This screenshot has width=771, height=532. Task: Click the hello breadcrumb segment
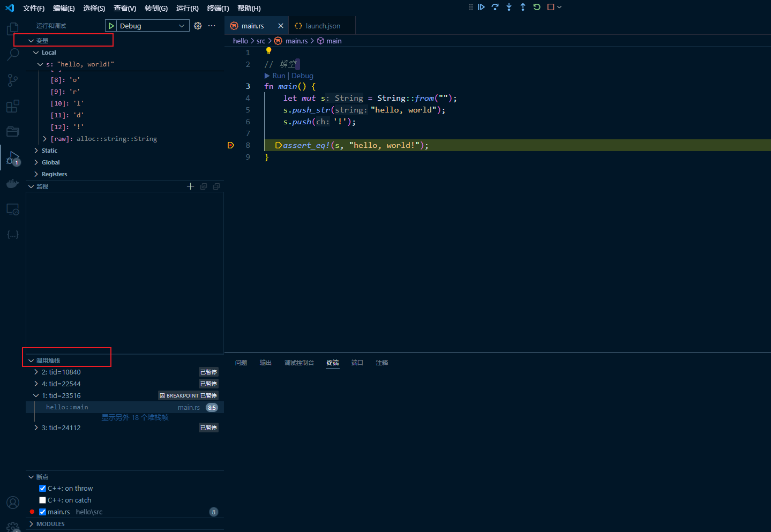point(241,41)
